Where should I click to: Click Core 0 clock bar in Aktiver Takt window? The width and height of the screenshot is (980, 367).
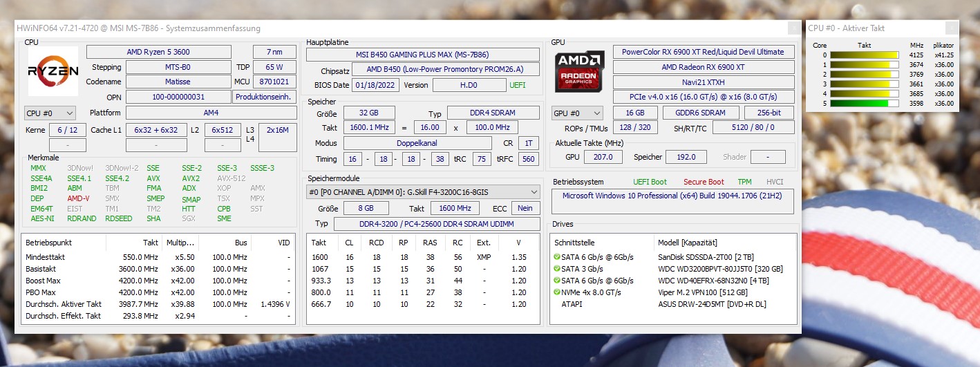(x=864, y=55)
